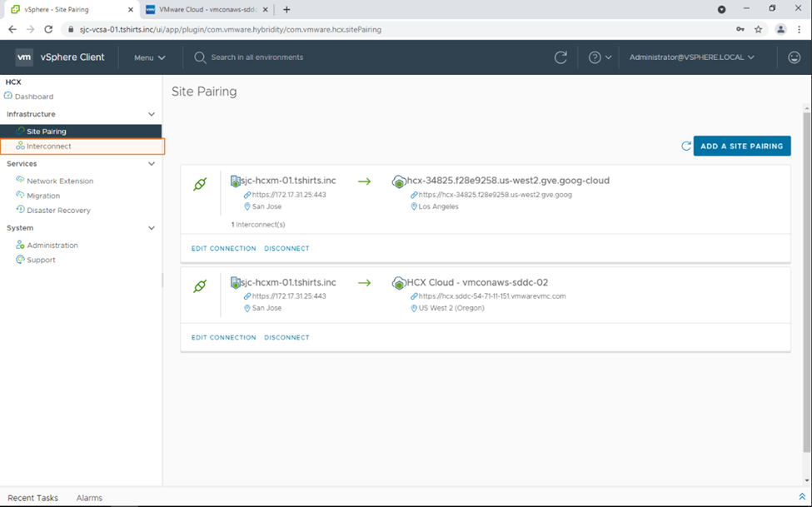This screenshot has height=507, width=812.
Task: Click the Add a Site Pairing button
Action: 741,146
